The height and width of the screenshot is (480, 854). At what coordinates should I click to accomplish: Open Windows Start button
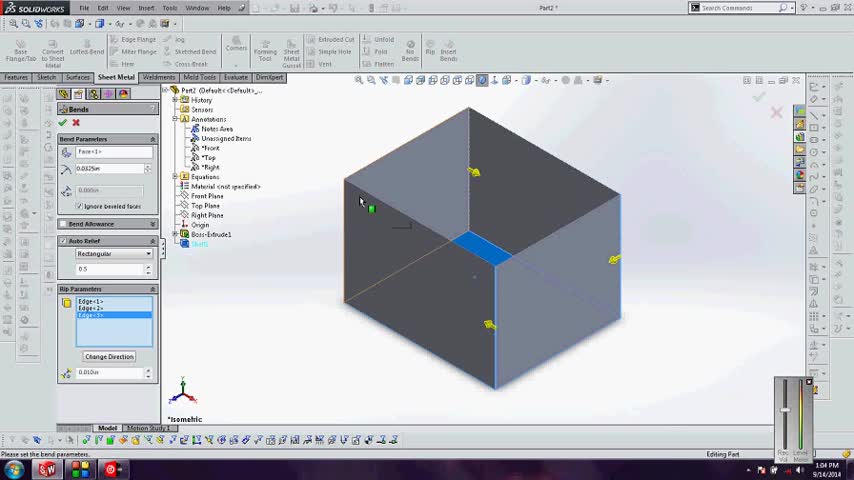pos(14,470)
